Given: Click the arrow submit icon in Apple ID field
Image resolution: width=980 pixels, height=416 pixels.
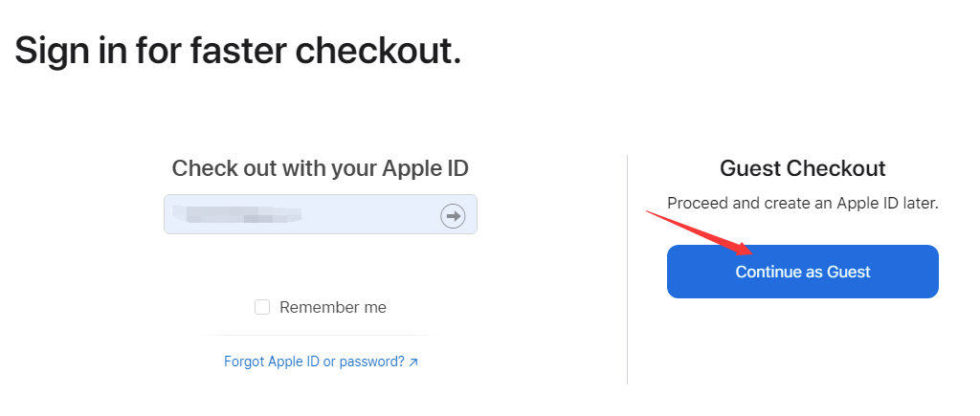Looking at the screenshot, I should 453,215.
